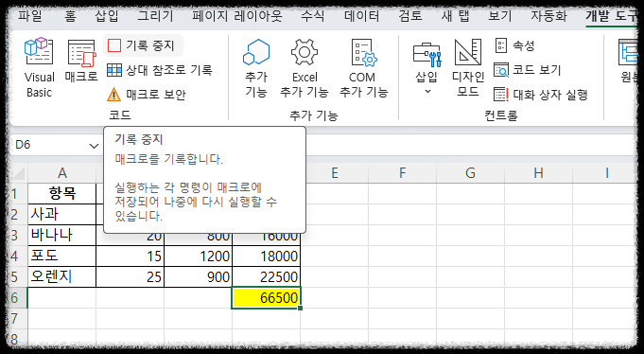Click cell with value 18000
The width and height of the screenshot is (644, 354).
[x=267, y=257]
